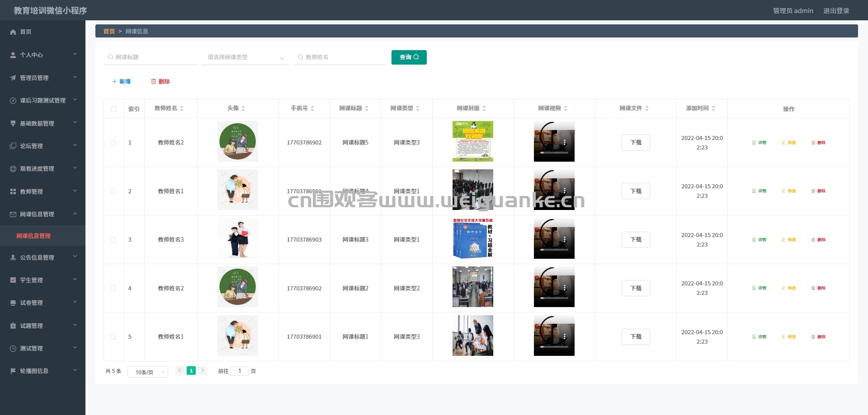Focus the 教师姓名 search field
Image resolution: width=868 pixels, height=415 pixels.
340,57
